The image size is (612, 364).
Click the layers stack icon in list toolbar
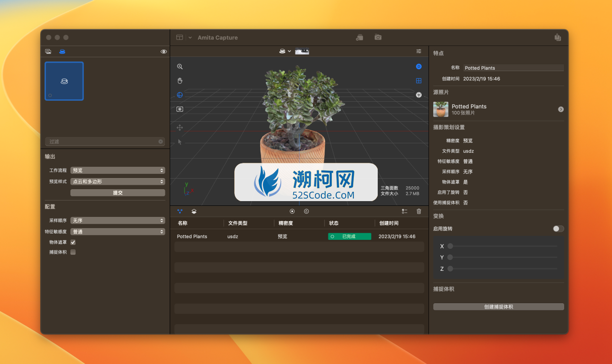tap(194, 211)
